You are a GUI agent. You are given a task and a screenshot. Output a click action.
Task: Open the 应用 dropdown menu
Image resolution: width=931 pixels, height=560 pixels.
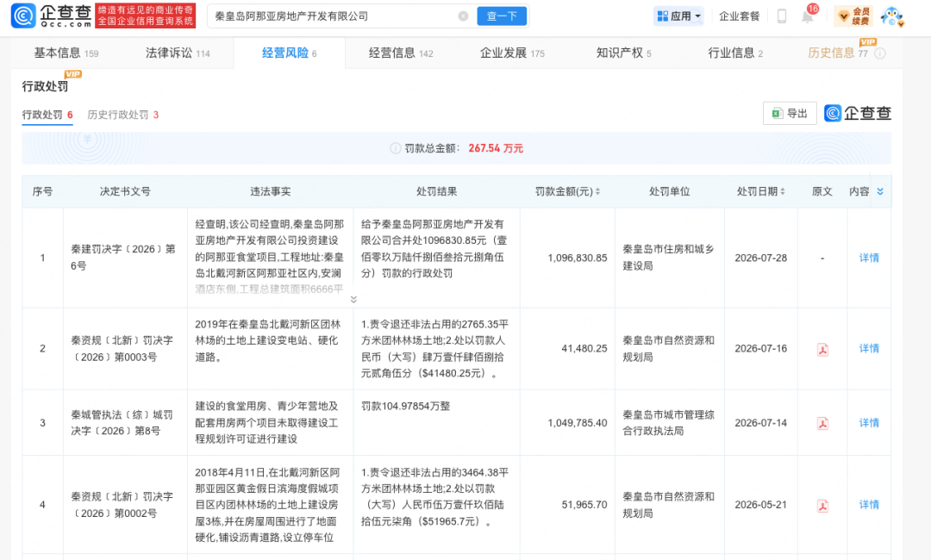678,16
